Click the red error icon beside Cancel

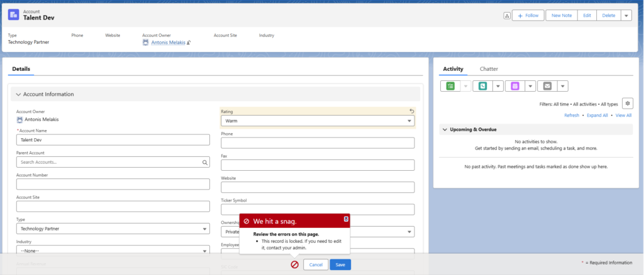tap(294, 265)
